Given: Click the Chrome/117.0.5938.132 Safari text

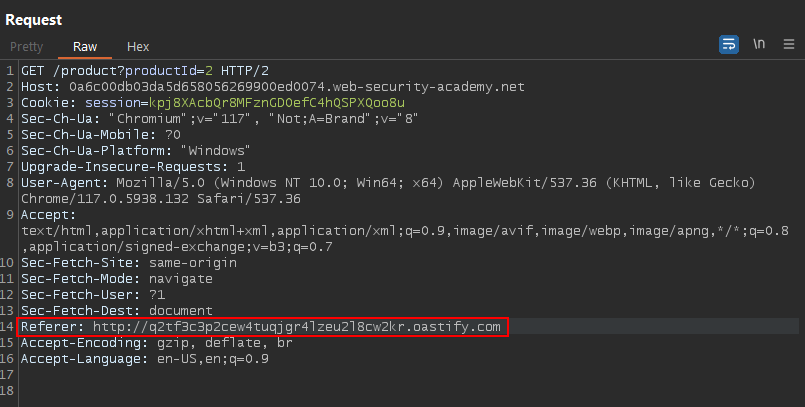Looking at the screenshot, I should [161, 199].
